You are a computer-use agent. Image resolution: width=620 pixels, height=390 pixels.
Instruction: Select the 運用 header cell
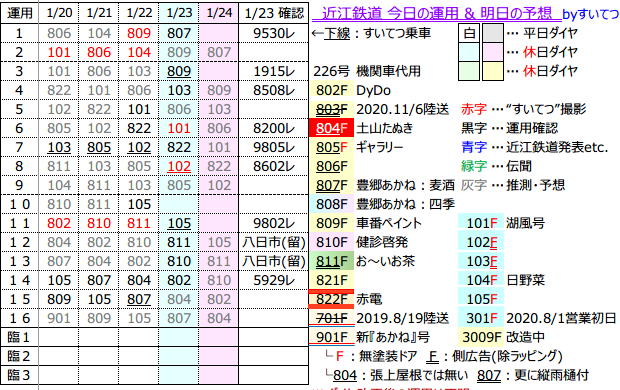click(x=19, y=13)
